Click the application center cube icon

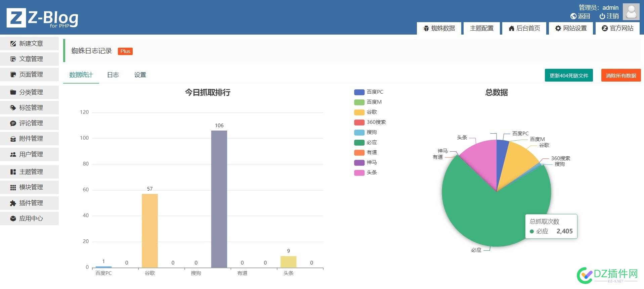pyautogui.click(x=13, y=219)
